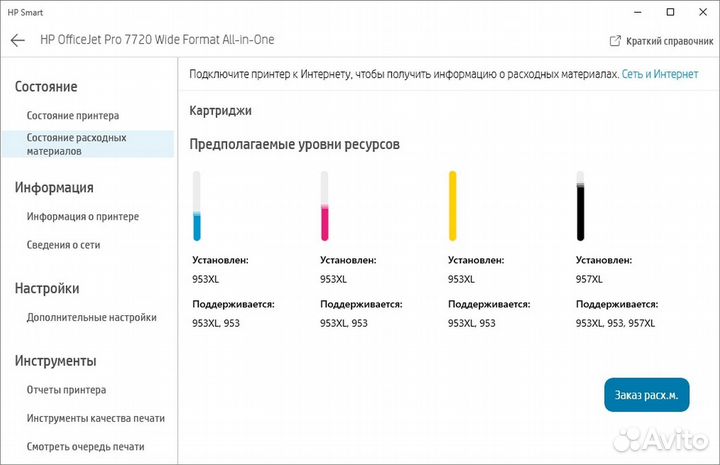720x465 pixels.
Task: Click the HP Smart window title
Action: click(x=25, y=13)
